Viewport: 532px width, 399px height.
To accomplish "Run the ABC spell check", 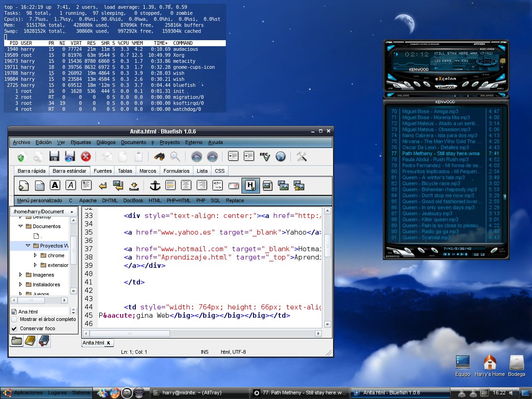I will [x=265, y=157].
